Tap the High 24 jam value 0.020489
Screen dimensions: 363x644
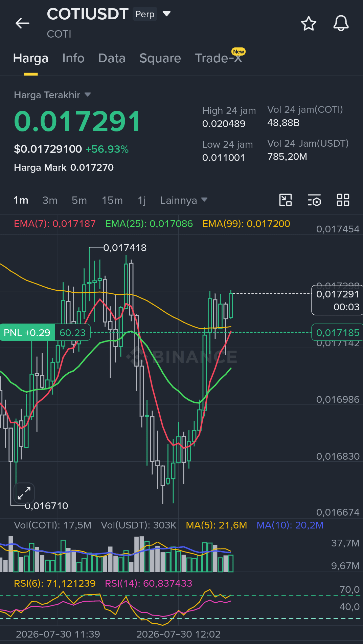pos(224,124)
